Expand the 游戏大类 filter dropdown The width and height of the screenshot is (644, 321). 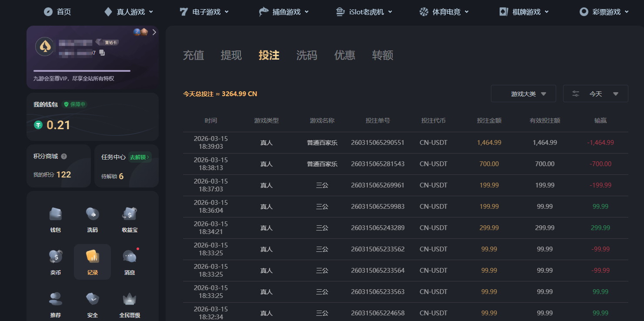point(523,93)
